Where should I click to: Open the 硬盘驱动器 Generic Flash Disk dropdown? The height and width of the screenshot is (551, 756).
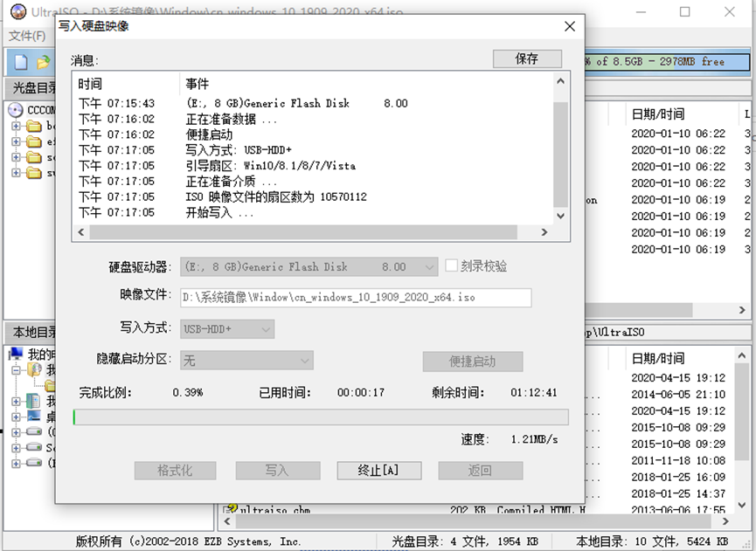pyautogui.click(x=309, y=267)
